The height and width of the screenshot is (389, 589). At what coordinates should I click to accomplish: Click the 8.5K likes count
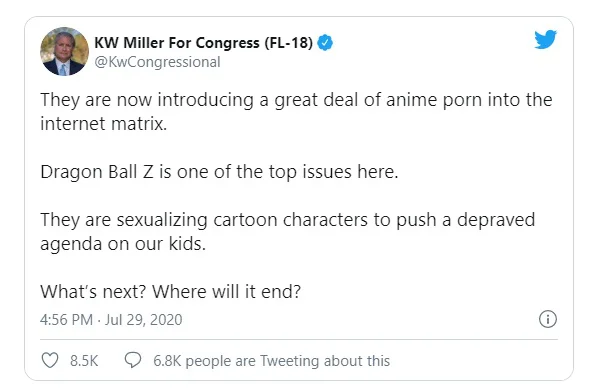tap(84, 361)
